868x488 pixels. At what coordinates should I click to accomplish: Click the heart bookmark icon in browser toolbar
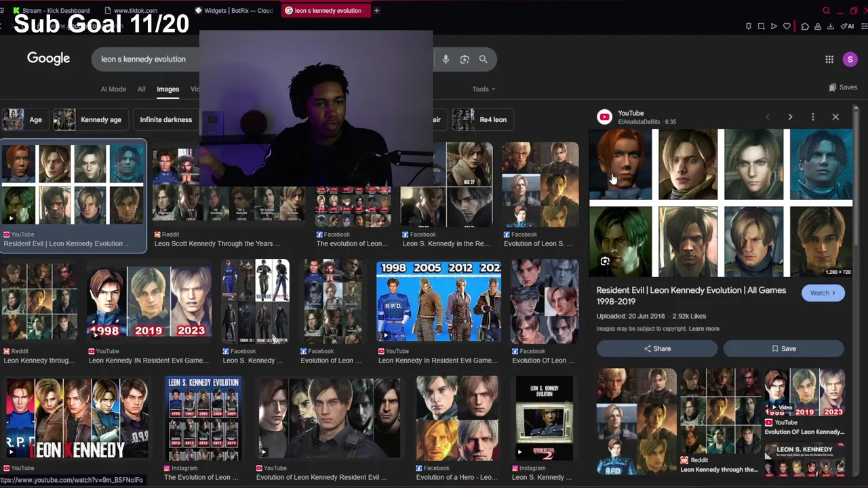787,26
